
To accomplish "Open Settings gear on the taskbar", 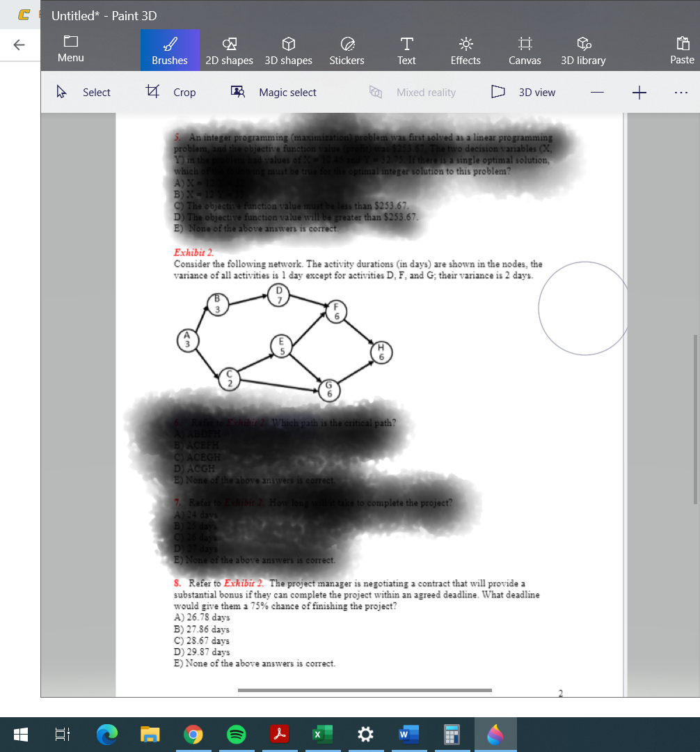I will [365, 735].
